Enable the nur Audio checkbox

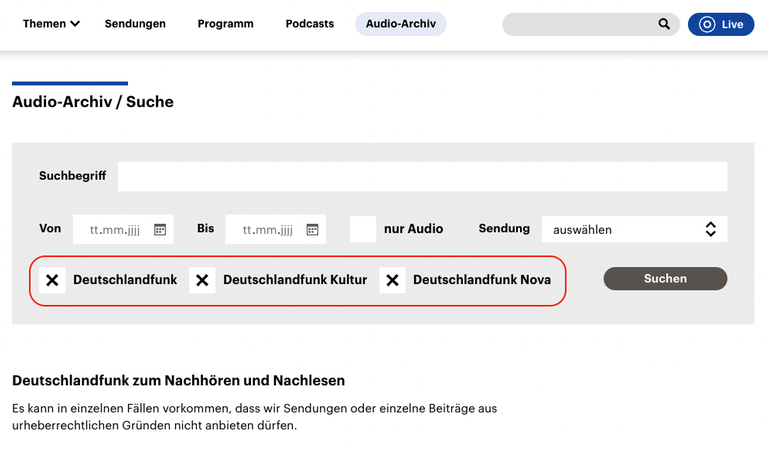[x=363, y=229]
